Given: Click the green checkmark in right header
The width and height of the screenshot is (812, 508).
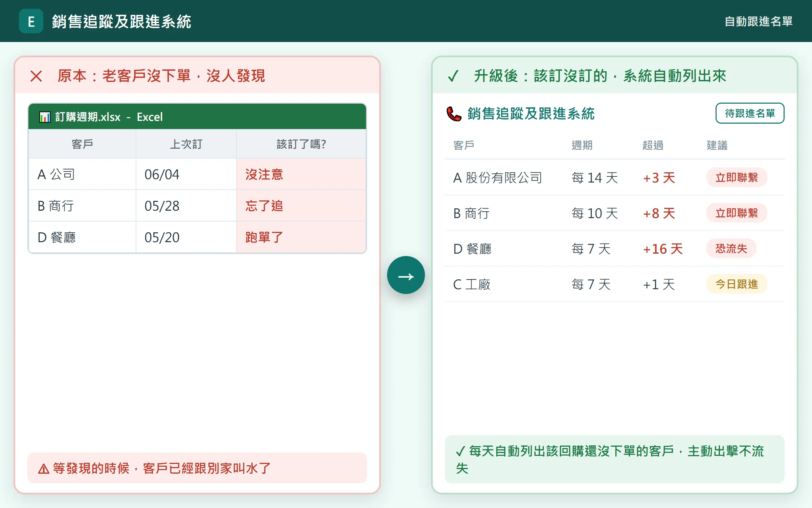Looking at the screenshot, I should (x=453, y=76).
